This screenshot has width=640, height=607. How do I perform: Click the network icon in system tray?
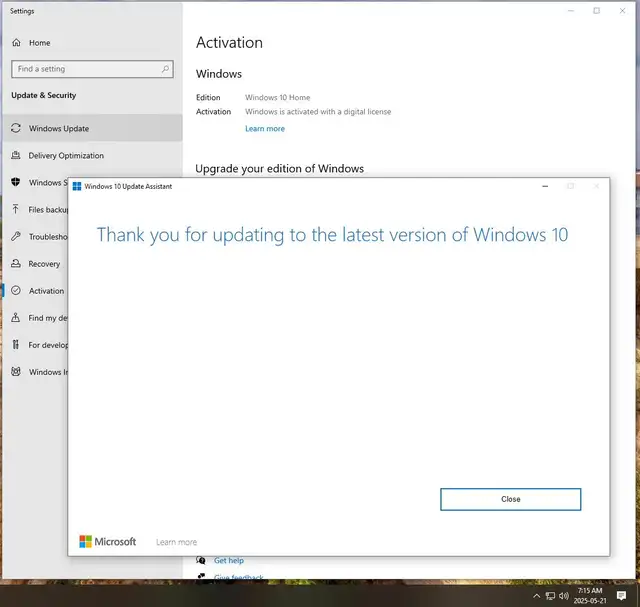point(550,596)
